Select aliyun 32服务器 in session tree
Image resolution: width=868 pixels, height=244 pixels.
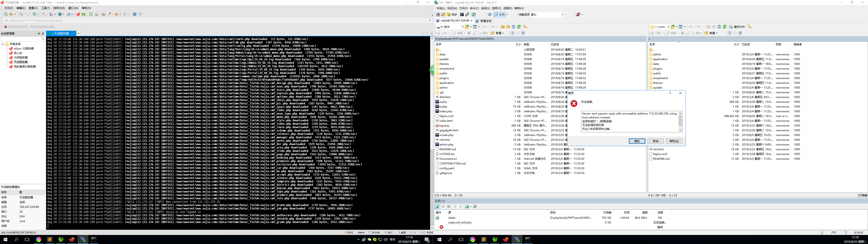[x=24, y=49]
